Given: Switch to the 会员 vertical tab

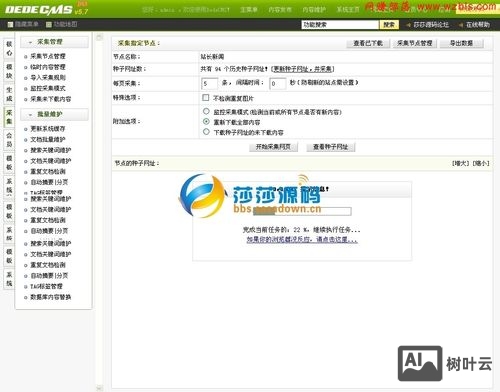Looking at the screenshot, I should (9, 140).
